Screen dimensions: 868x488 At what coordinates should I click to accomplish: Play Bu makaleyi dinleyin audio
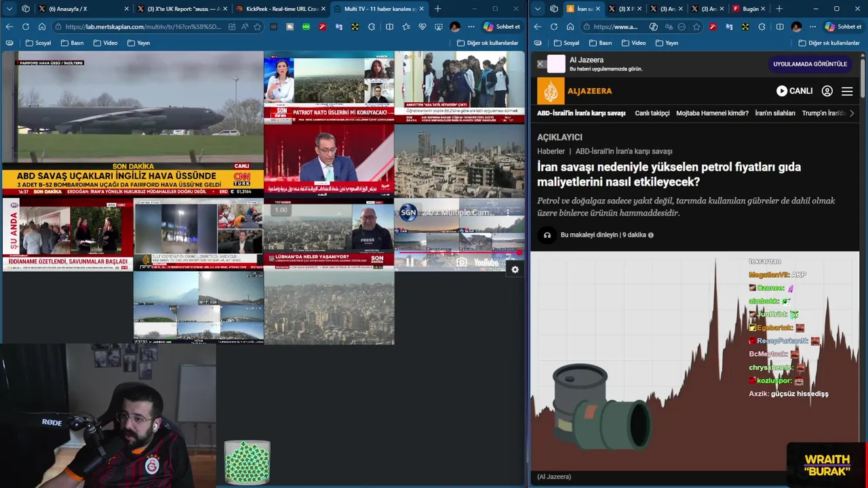[x=547, y=235]
